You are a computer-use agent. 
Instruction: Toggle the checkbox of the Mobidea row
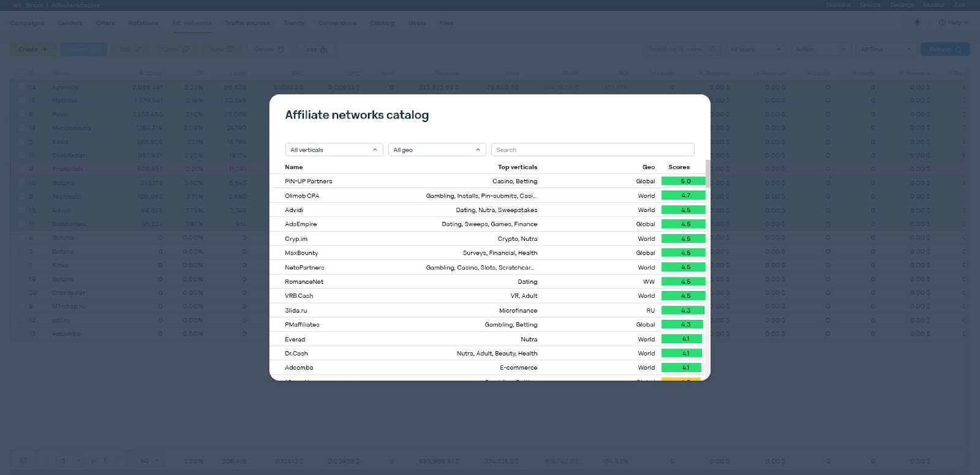22,101
